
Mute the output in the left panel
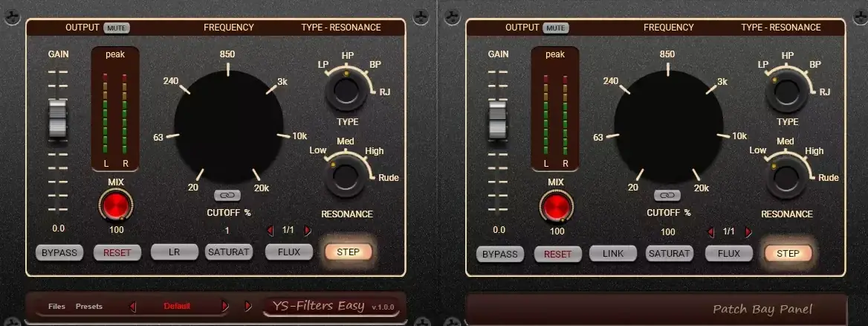click(117, 28)
